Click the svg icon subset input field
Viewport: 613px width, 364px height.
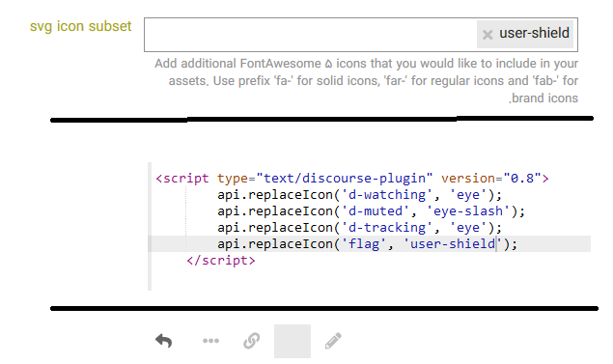point(360,35)
